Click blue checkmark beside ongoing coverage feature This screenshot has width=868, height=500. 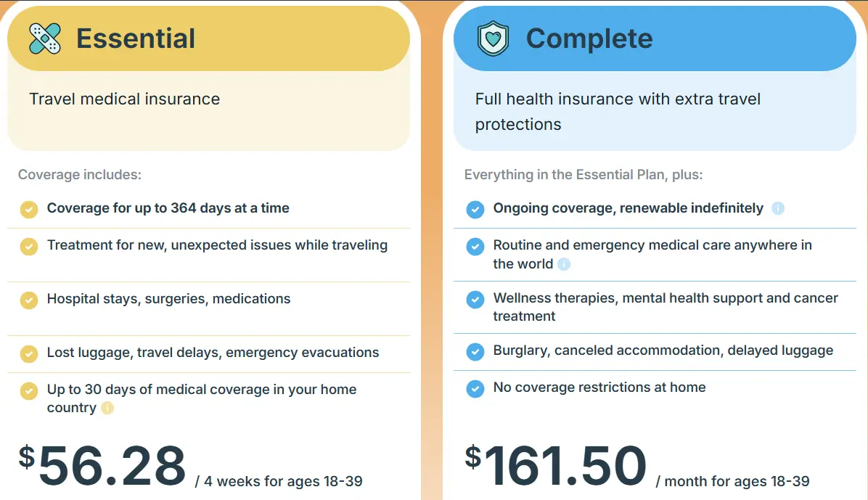click(475, 209)
